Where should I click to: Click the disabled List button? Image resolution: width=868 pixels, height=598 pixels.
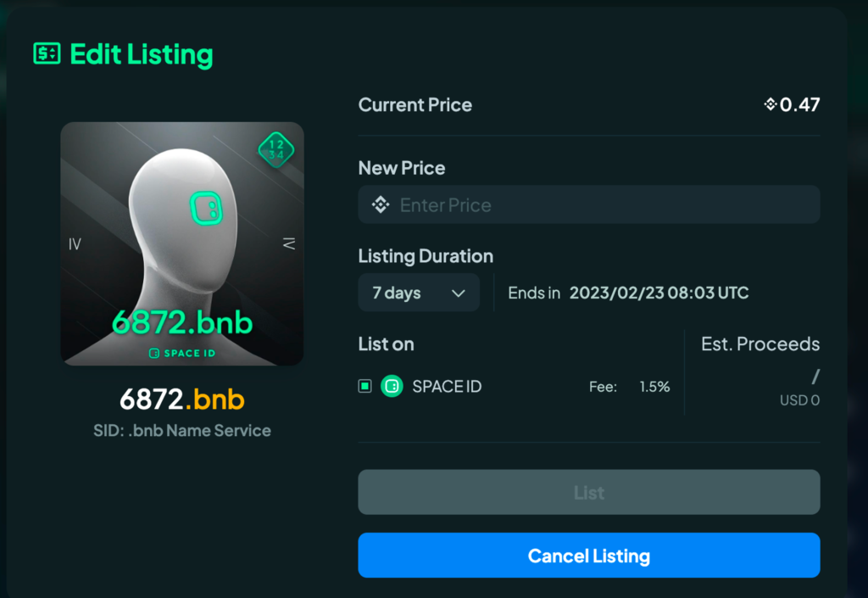589,492
